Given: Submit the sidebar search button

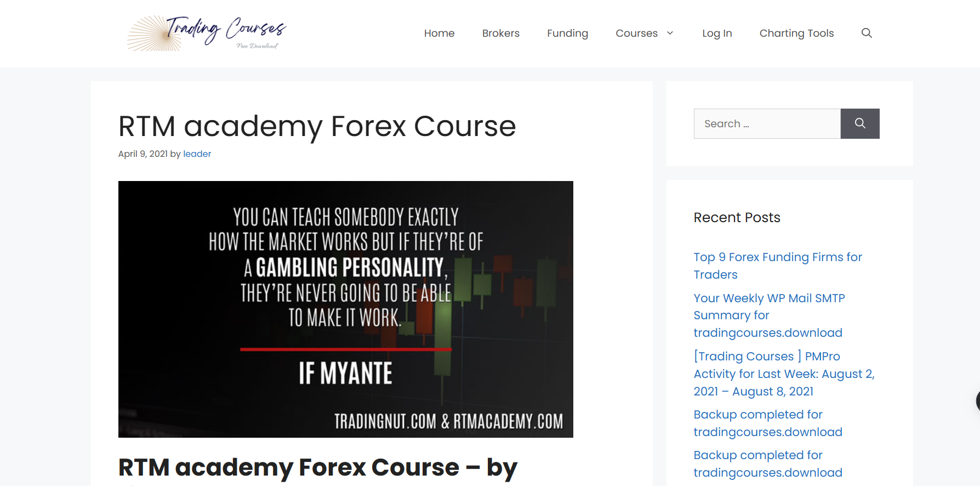Looking at the screenshot, I should pyautogui.click(x=860, y=123).
